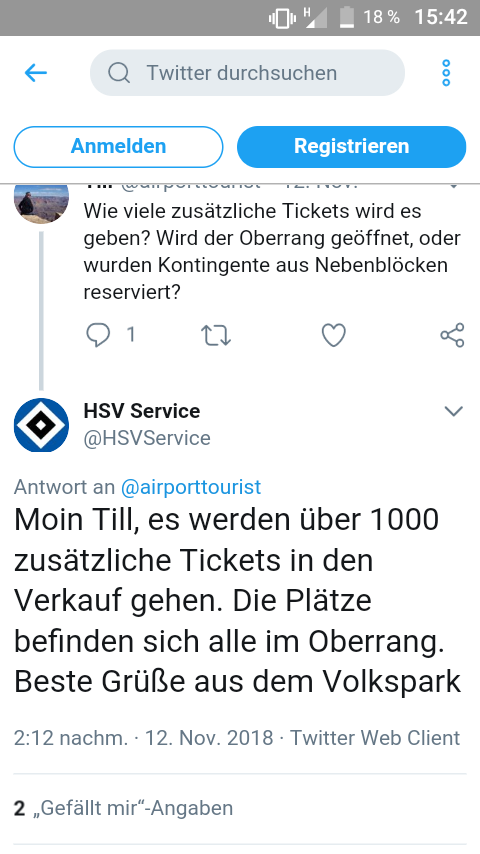The height and width of the screenshot is (854, 480).
Task: Tap the back arrow icon
Action: [x=36, y=72]
